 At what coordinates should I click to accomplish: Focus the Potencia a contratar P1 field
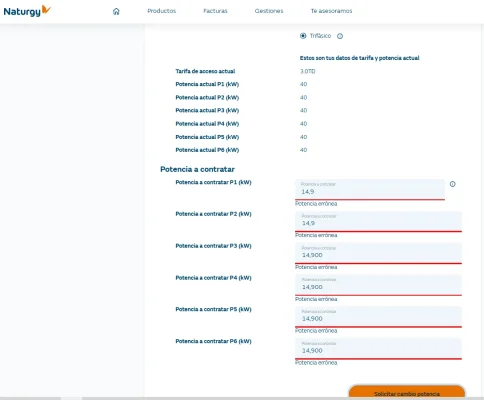pos(370,189)
